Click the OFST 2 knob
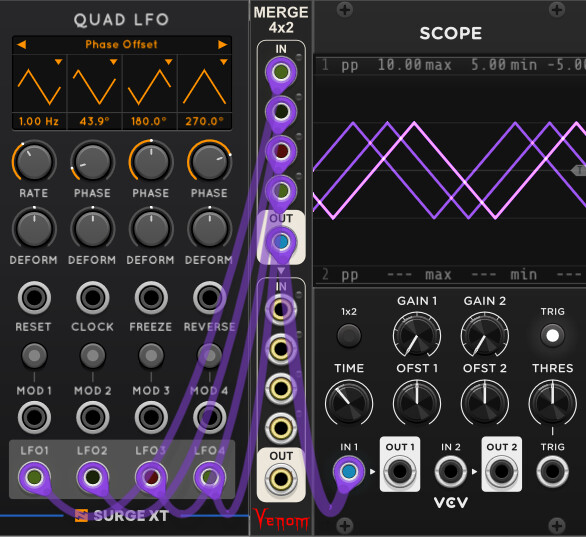 coord(485,403)
